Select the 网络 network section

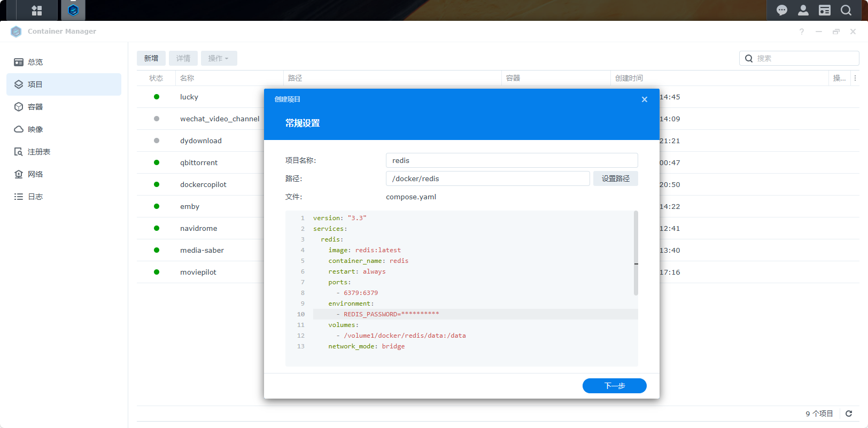click(35, 174)
